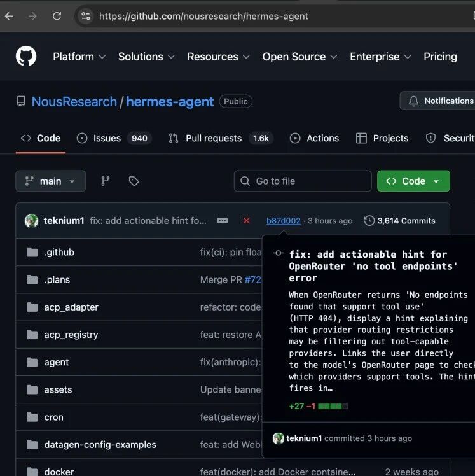Open the Projects tab

[382, 139]
